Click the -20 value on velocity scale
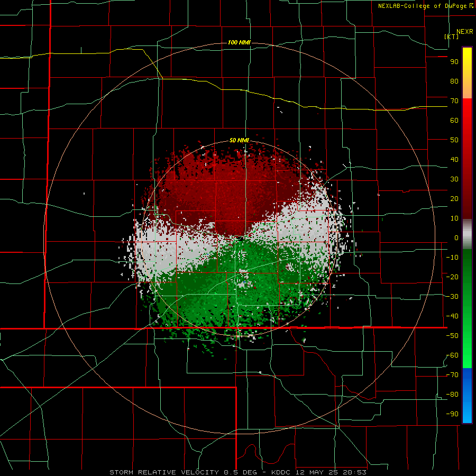 coord(452,277)
